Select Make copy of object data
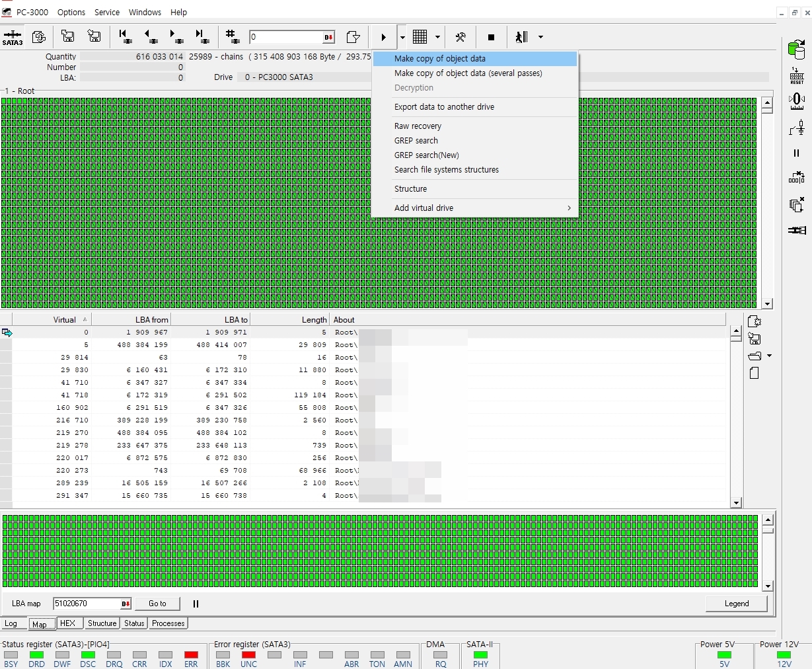This screenshot has height=669, width=812. click(x=475, y=59)
